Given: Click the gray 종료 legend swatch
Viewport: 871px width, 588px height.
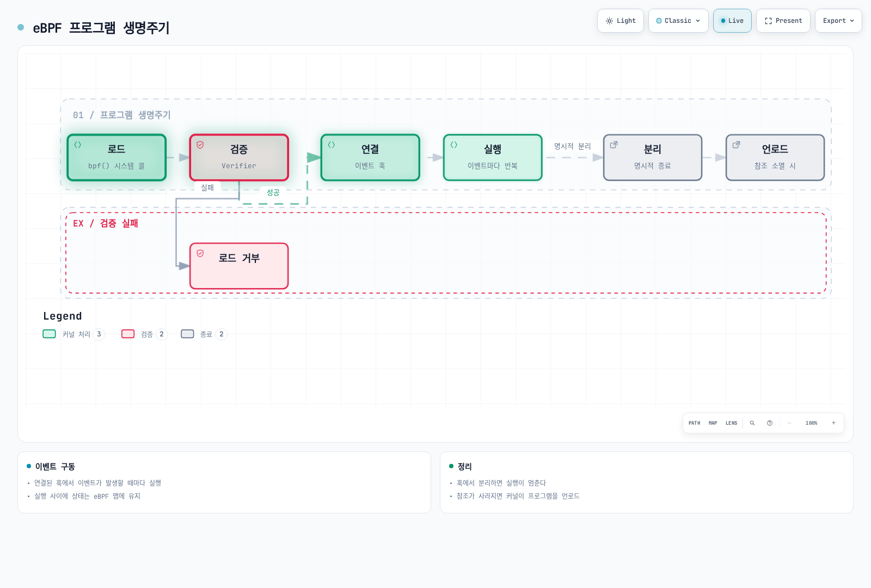Looking at the screenshot, I should [188, 334].
